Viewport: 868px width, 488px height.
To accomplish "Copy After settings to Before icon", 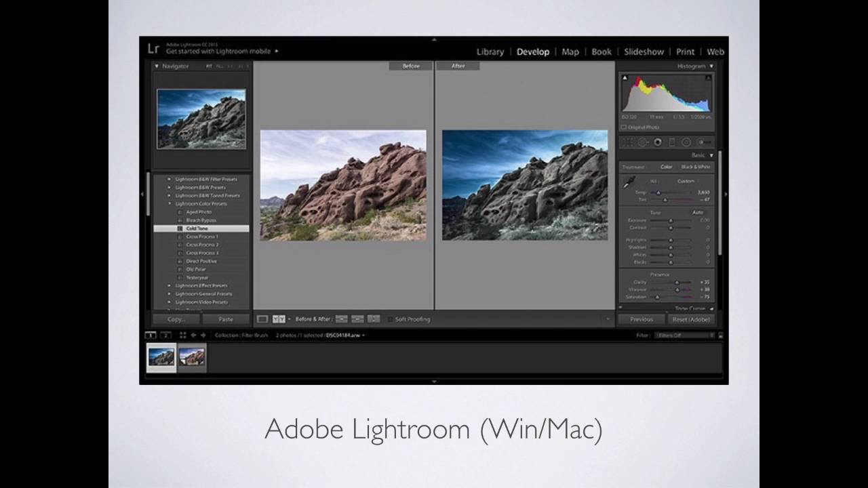I will [x=357, y=319].
